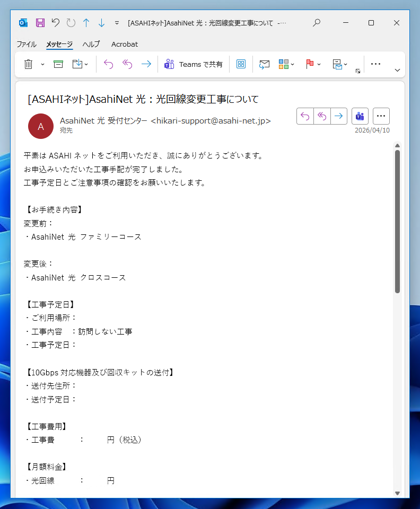Reply with the message header reply button
Screen dimensions: 420x509
pyautogui.click(x=305, y=116)
